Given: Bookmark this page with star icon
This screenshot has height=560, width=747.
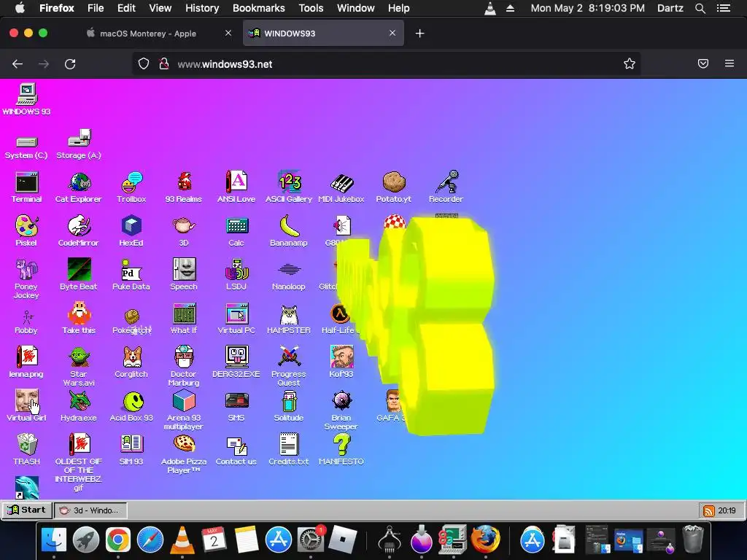Looking at the screenshot, I should pyautogui.click(x=630, y=64).
